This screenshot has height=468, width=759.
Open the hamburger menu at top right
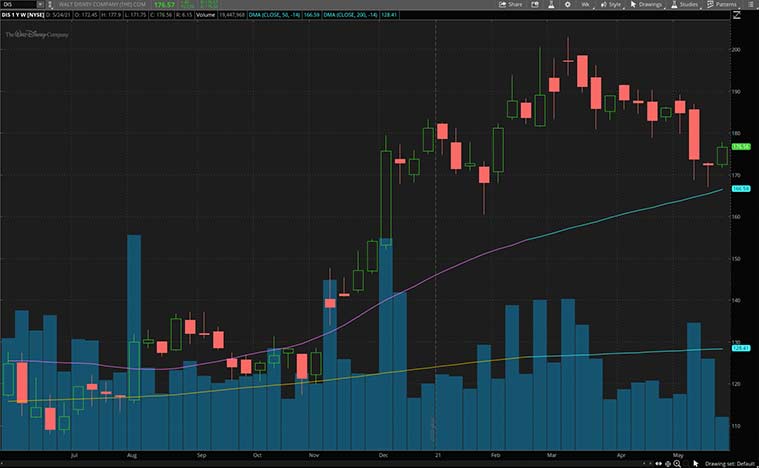750,4
